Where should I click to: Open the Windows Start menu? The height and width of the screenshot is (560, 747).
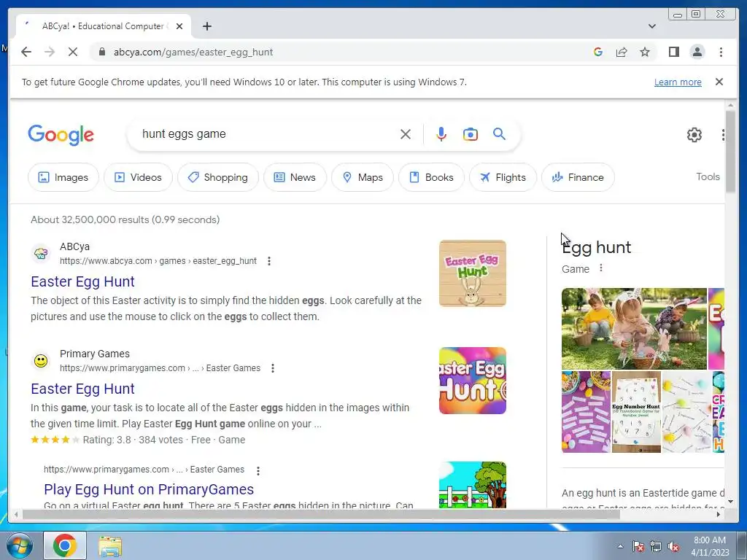(x=19, y=545)
